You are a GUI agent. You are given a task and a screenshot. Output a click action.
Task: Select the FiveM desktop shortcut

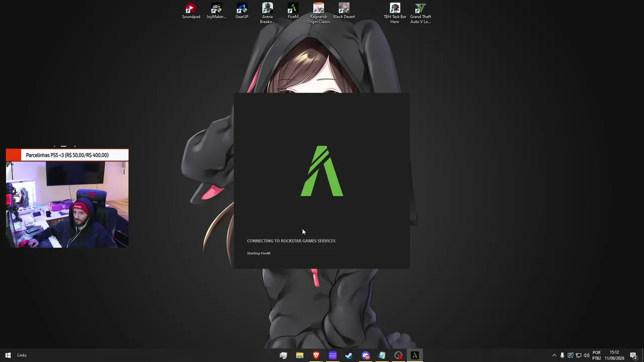[293, 11]
